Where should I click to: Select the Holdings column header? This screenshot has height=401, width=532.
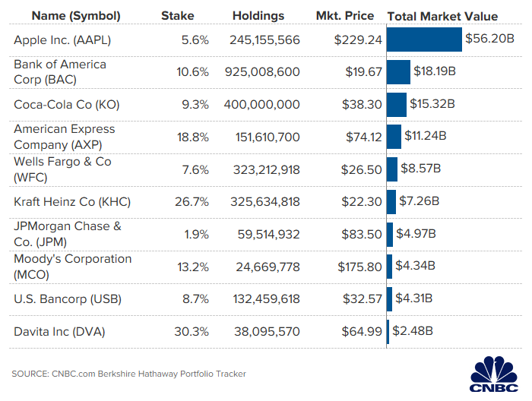[x=258, y=15]
